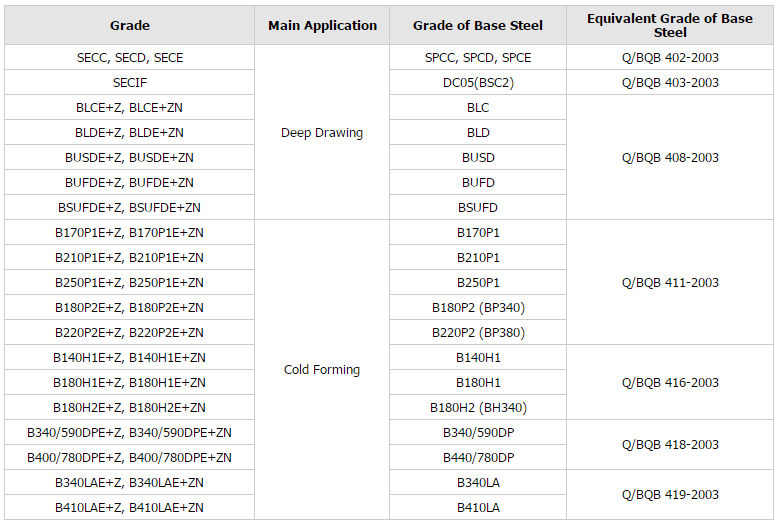Select the BSUFD base steel cell

pos(478,207)
